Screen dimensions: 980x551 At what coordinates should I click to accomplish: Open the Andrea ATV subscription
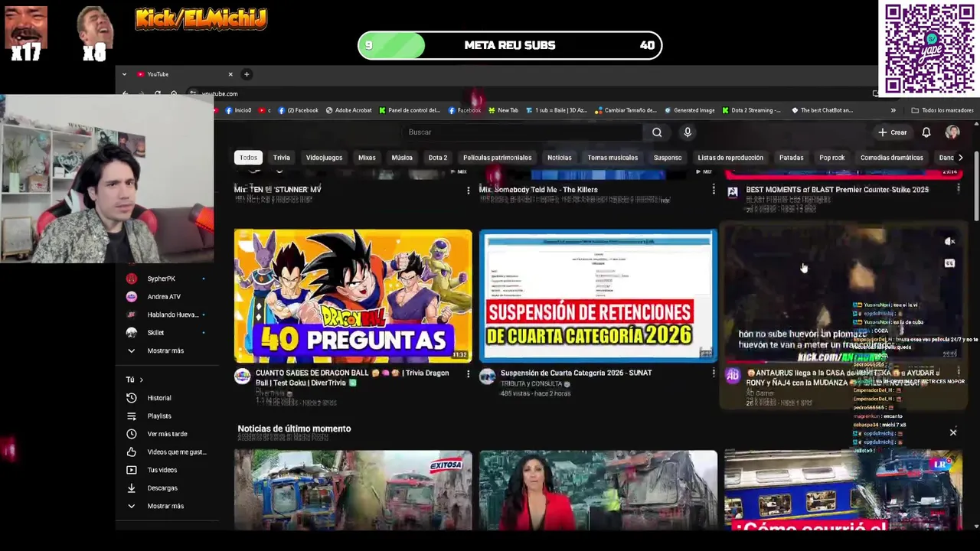click(x=165, y=297)
